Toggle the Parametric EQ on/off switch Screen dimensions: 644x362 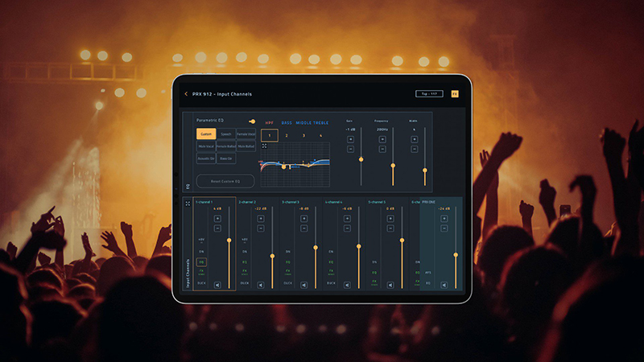(252, 121)
